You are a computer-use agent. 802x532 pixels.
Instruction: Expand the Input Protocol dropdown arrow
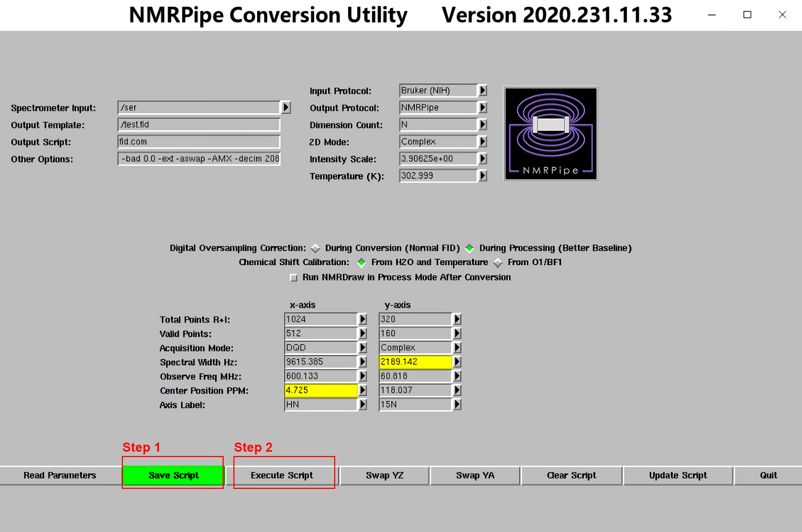point(483,91)
